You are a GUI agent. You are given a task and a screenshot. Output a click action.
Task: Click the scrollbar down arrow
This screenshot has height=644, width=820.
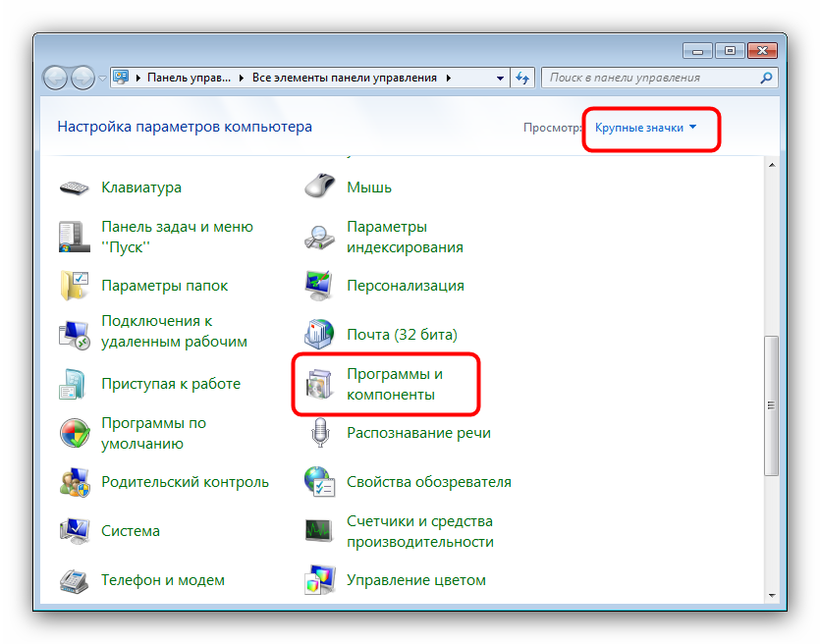[771, 595]
